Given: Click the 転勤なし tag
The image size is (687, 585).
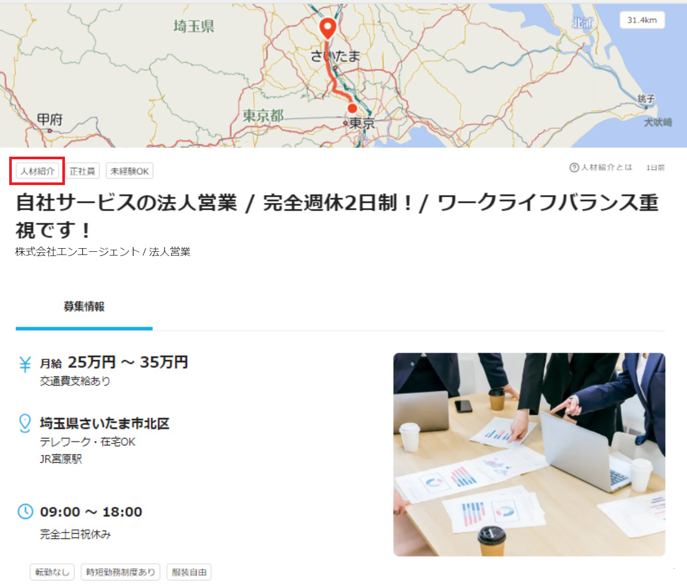Looking at the screenshot, I should 52,572.
